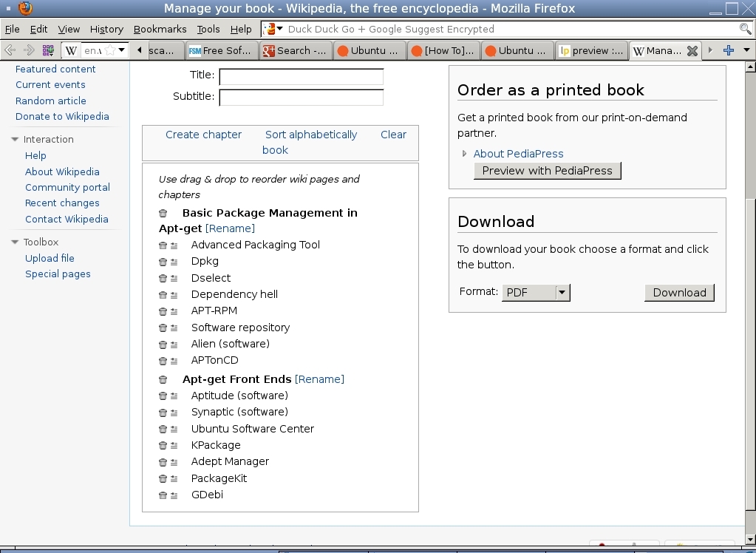The image size is (756, 553).
Task: Open a new tab with the blue plus
Action: [x=729, y=50]
